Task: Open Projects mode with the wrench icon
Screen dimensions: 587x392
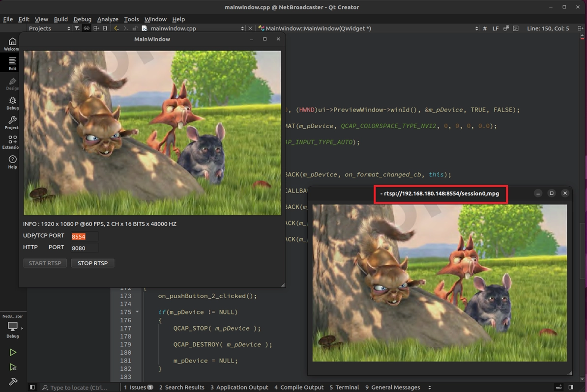Action: [x=12, y=122]
